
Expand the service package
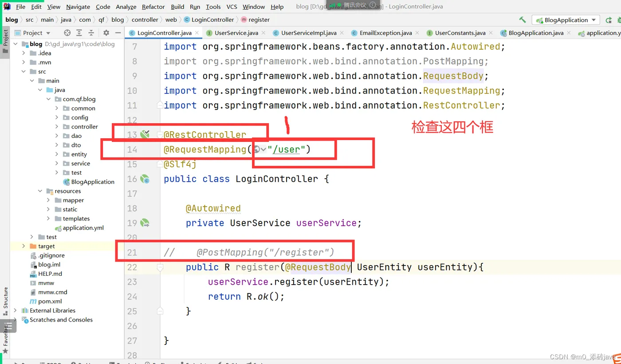pos(57,164)
